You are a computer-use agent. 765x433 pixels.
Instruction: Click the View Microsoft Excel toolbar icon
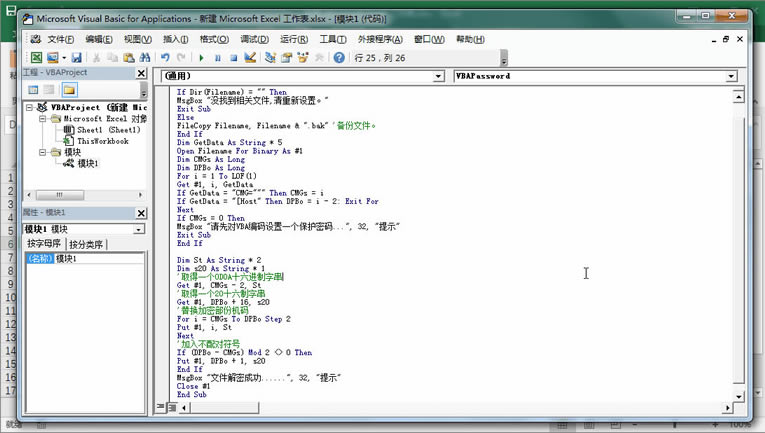point(36,58)
